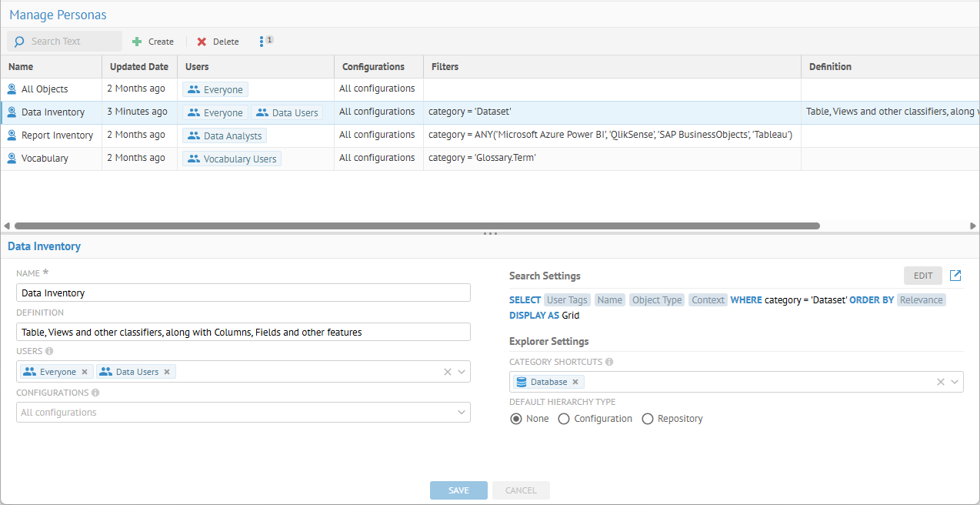Click the info icon next to Users label
This screenshot has width=980, height=505.
pyautogui.click(x=49, y=351)
